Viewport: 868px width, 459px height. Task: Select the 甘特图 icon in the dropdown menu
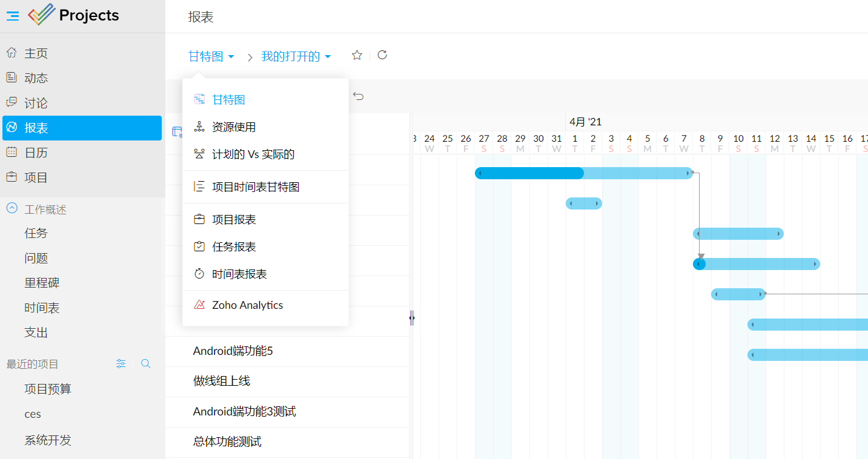[200, 99]
